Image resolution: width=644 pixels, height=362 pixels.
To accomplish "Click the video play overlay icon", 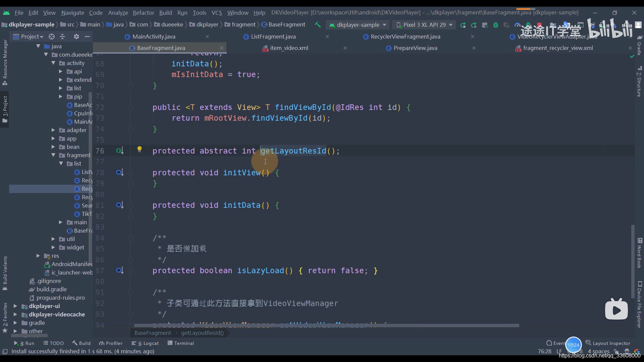I will (x=616, y=309).
